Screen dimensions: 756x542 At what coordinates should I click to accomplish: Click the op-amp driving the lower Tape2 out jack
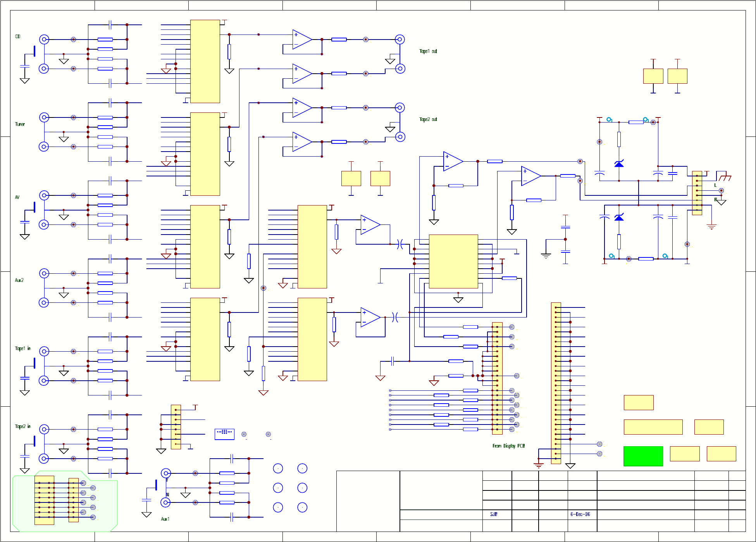click(x=302, y=142)
